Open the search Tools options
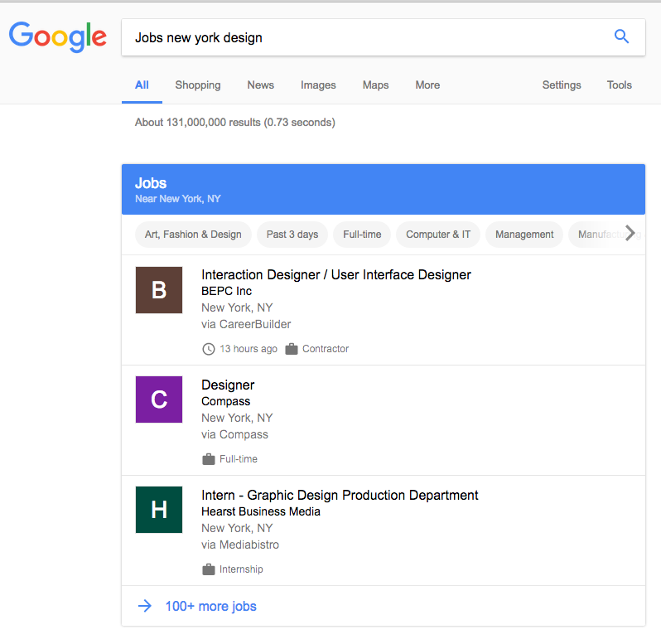This screenshot has width=661, height=644. [x=620, y=85]
